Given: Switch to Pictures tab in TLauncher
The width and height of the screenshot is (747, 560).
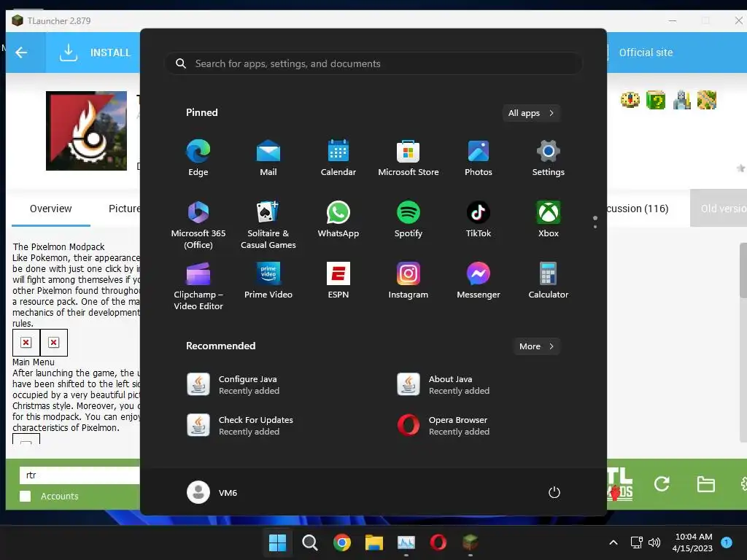Looking at the screenshot, I should pyautogui.click(x=124, y=209).
